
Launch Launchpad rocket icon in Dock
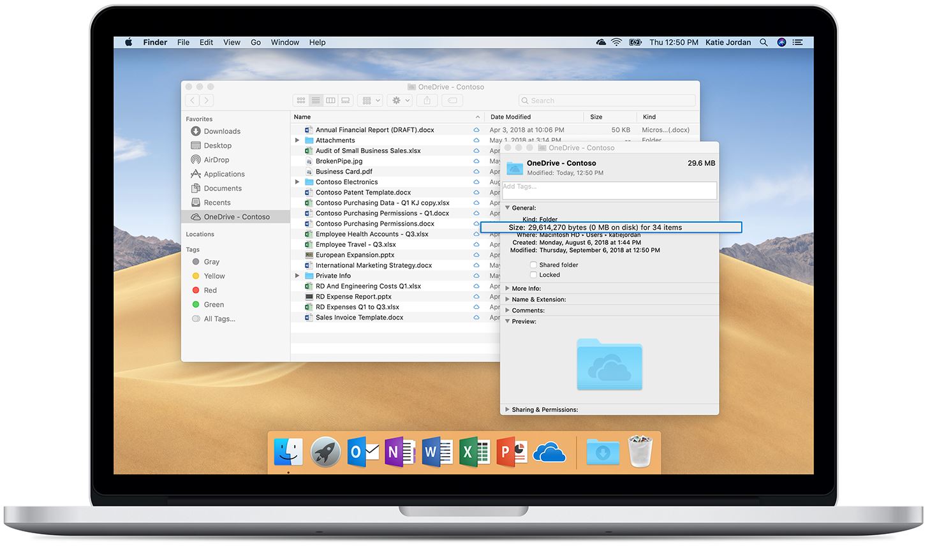point(325,452)
